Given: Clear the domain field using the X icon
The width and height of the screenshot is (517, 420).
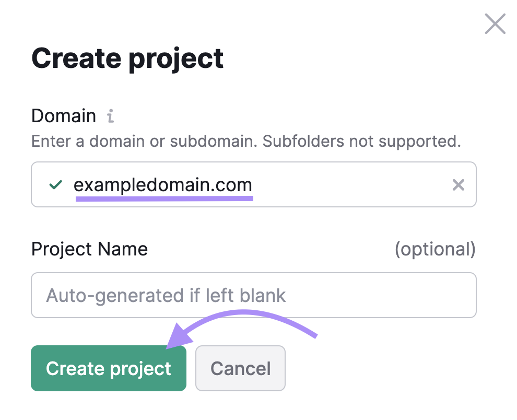Looking at the screenshot, I should click(459, 184).
